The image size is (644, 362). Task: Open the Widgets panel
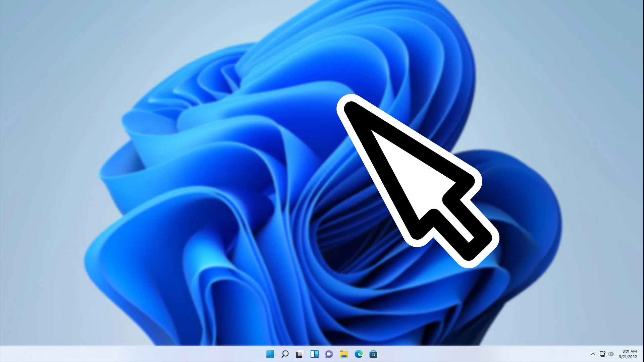click(314, 354)
